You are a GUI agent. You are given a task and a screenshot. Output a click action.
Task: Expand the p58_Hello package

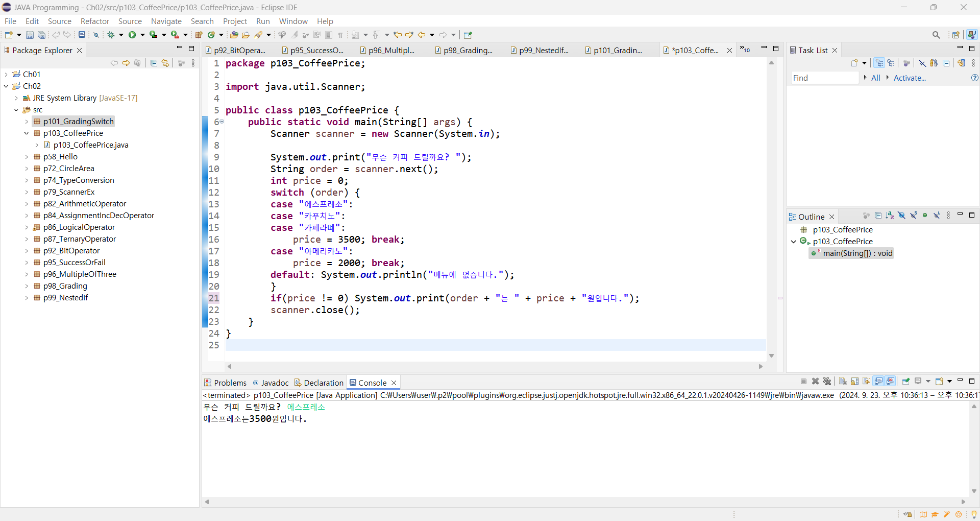click(27, 157)
